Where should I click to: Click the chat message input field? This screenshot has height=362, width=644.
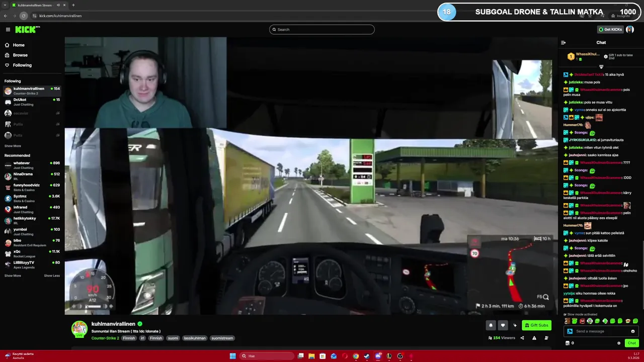coord(601,331)
